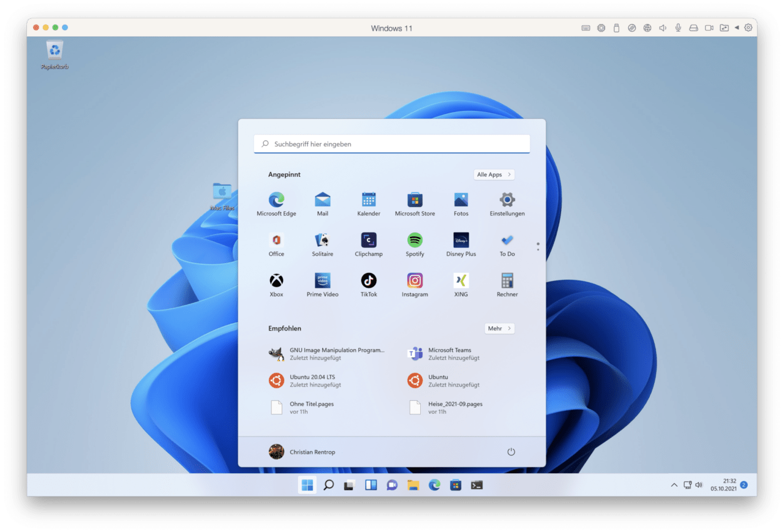
Task: Open GNU Image Manipulation Program recommendation
Action: click(328, 354)
